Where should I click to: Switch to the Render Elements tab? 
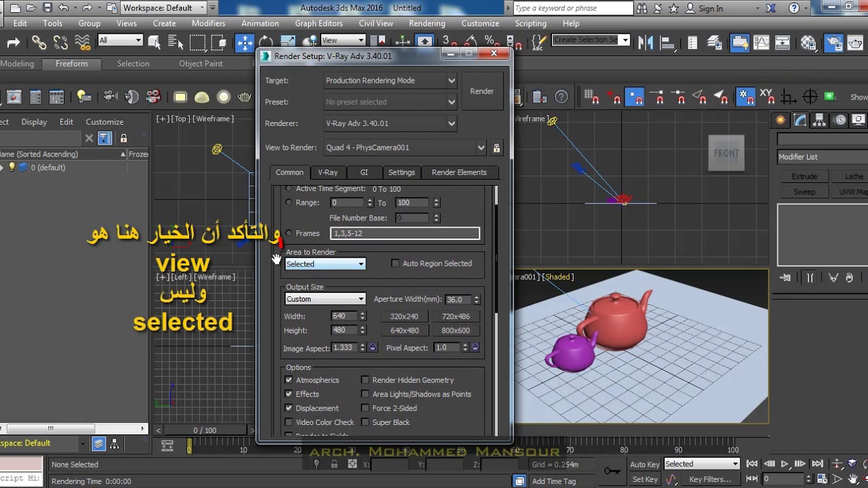pyautogui.click(x=459, y=172)
